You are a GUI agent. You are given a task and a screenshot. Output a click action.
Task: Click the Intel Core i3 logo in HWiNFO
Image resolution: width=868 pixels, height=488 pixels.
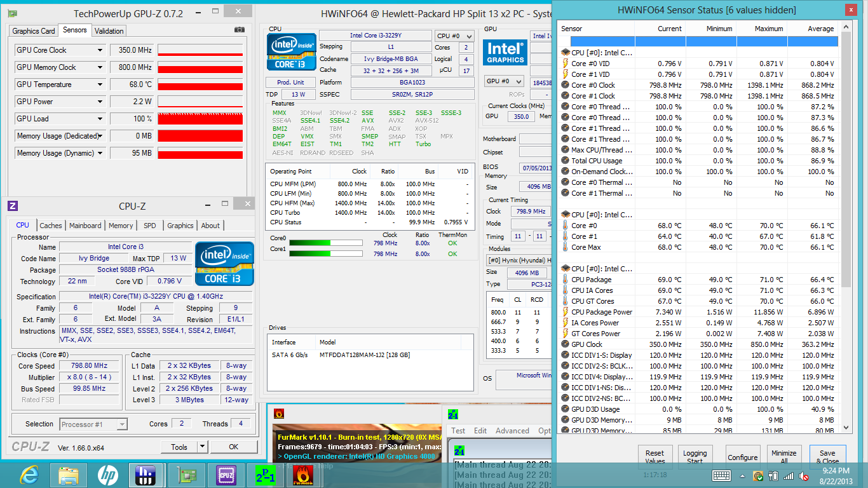point(291,52)
